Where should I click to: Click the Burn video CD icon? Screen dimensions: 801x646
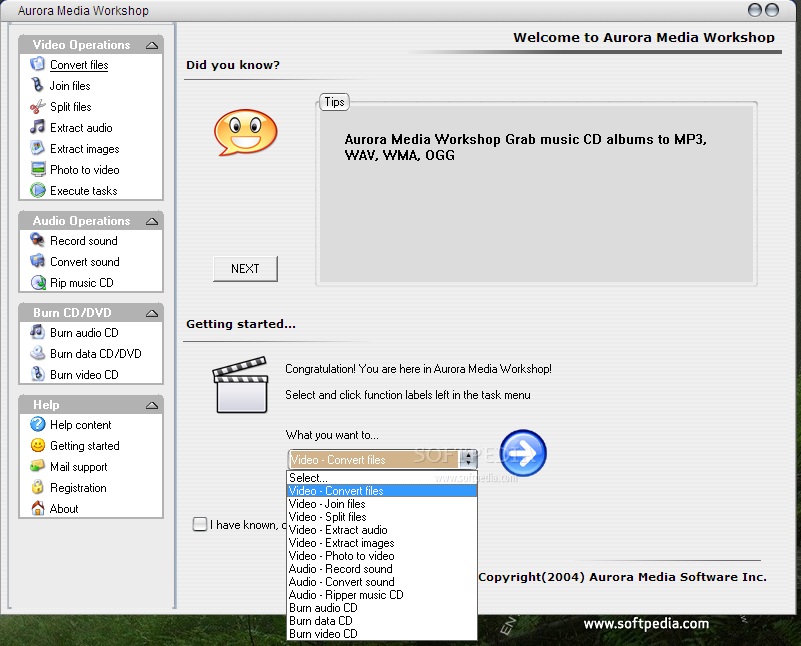[x=37, y=374]
